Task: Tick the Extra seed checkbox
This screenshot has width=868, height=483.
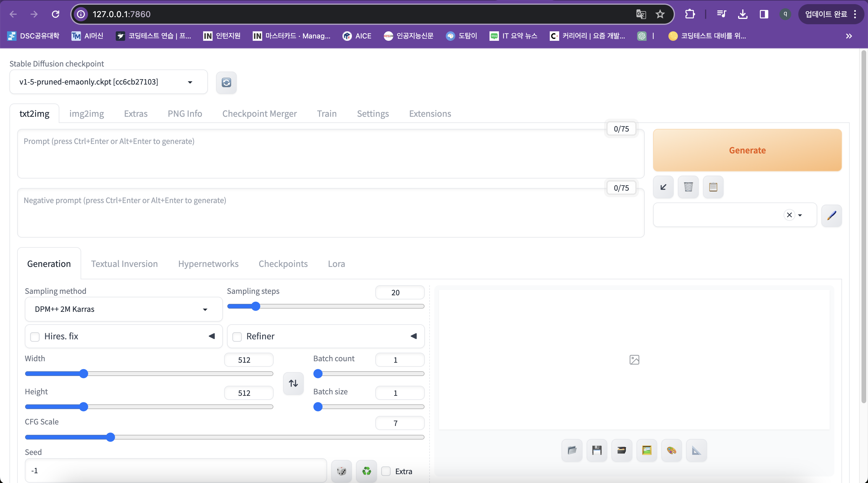Action: click(386, 471)
